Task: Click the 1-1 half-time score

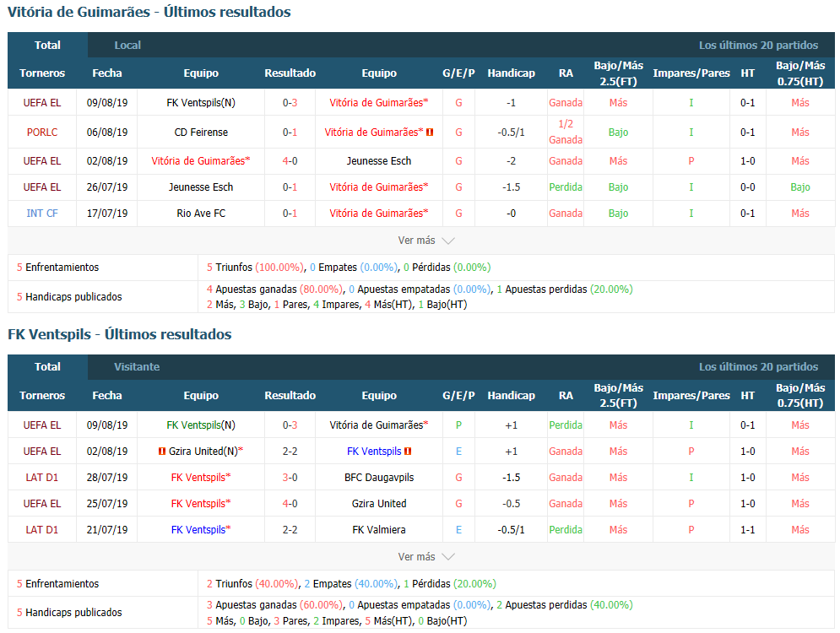Action: tap(747, 530)
